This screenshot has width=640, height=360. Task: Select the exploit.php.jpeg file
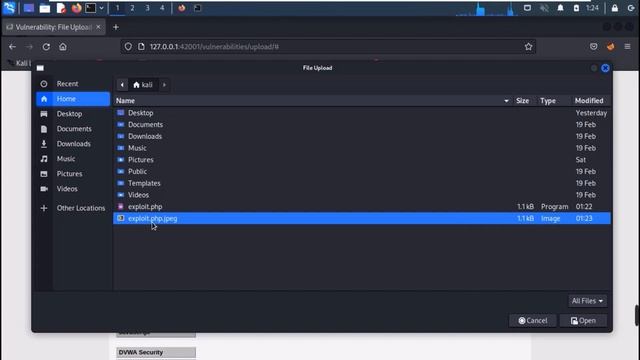(362, 218)
